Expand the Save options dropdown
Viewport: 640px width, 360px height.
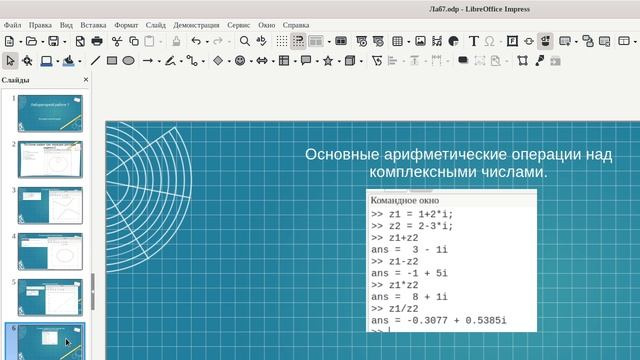coord(64,42)
